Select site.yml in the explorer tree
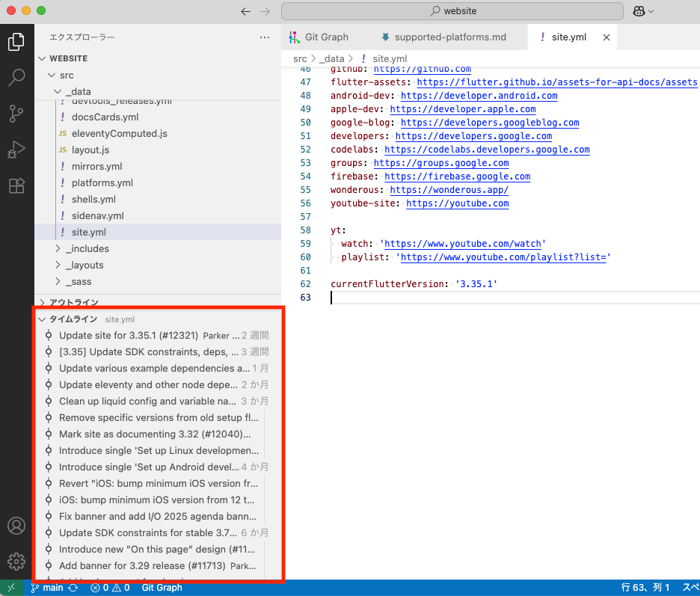This screenshot has height=596, width=700. [x=158, y=232]
